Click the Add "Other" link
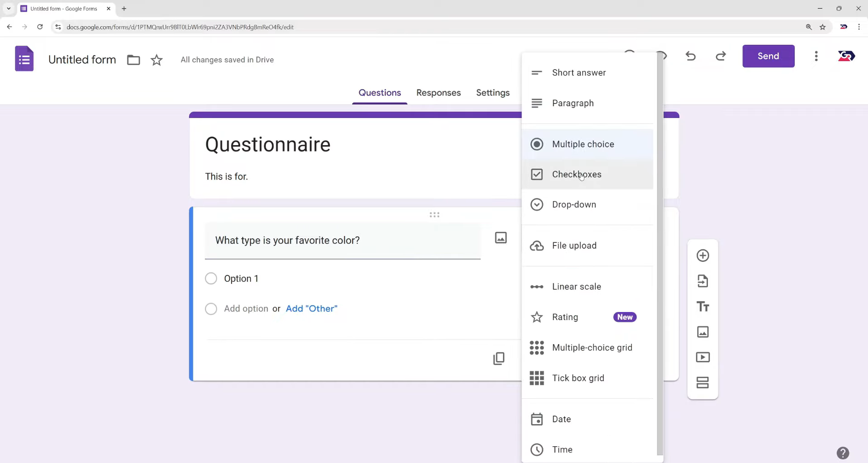This screenshot has width=868, height=463. (312, 309)
